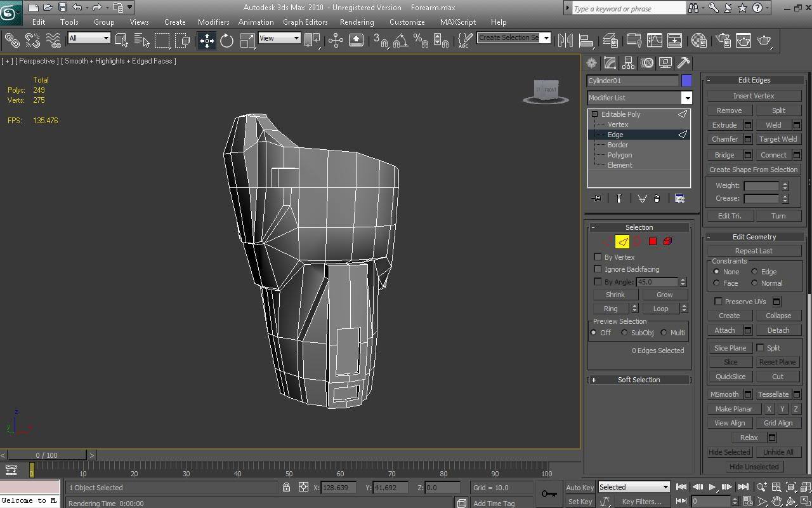Click the Unlink Selection icon
Image resolution: width=812 pixels, height=508 pixels.
click(32, 41)
